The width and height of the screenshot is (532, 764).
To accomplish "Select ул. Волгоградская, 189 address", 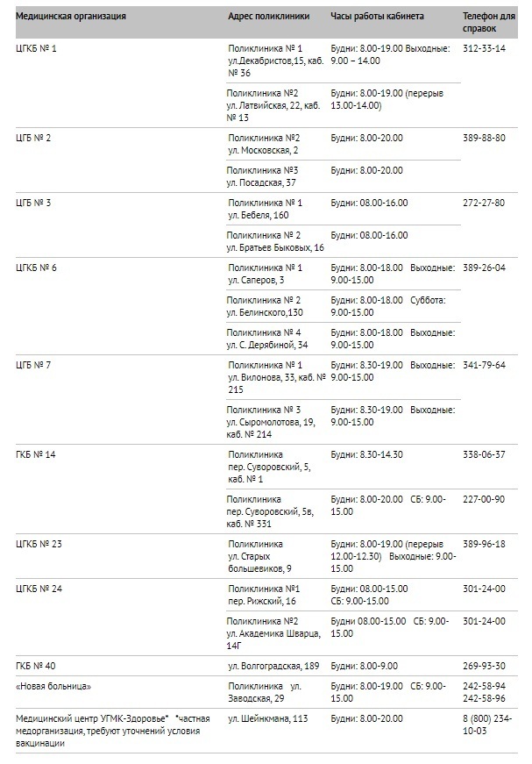I will click(273, 666).
